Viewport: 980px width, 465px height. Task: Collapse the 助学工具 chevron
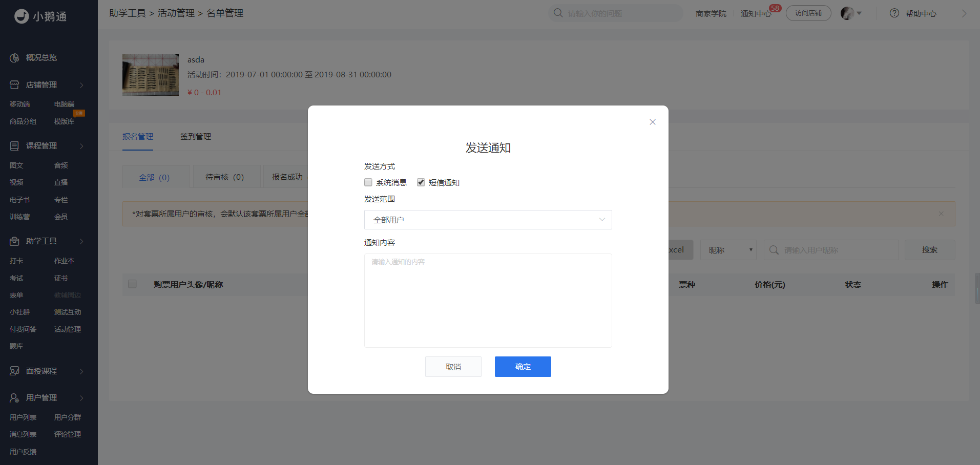point(81,241)
